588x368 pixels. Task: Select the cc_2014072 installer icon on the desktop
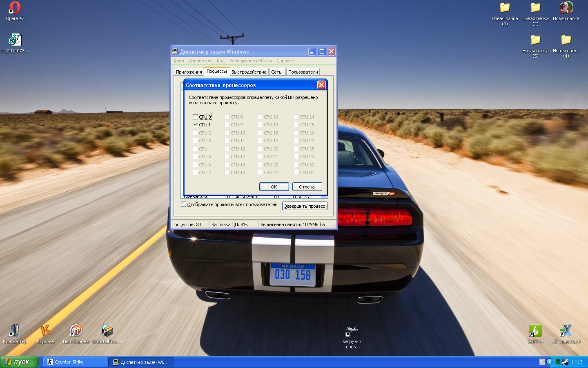tap(15, 43)
